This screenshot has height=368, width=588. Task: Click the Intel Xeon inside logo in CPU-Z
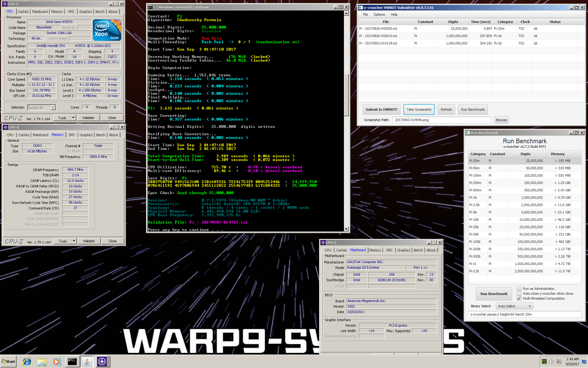click(x=107, y=30)
